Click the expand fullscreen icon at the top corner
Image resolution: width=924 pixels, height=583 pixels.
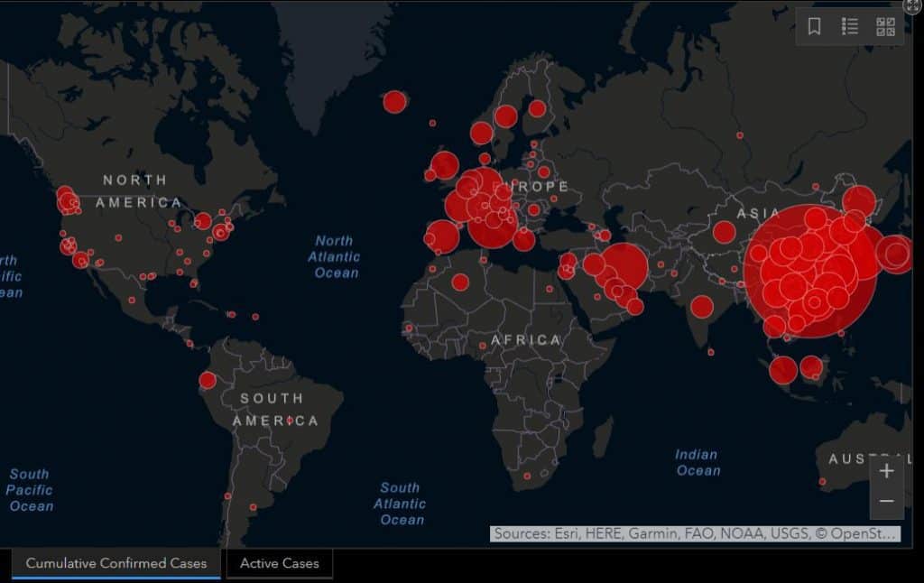click(x=914, y=5)
